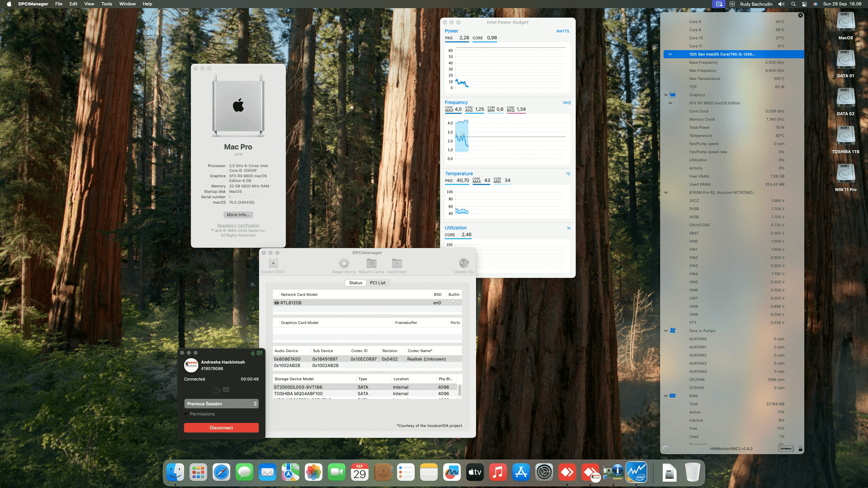Click the eye visibility toggle next to RTL8125B
This screenshot has width=868, height=488.
(276, 302)
